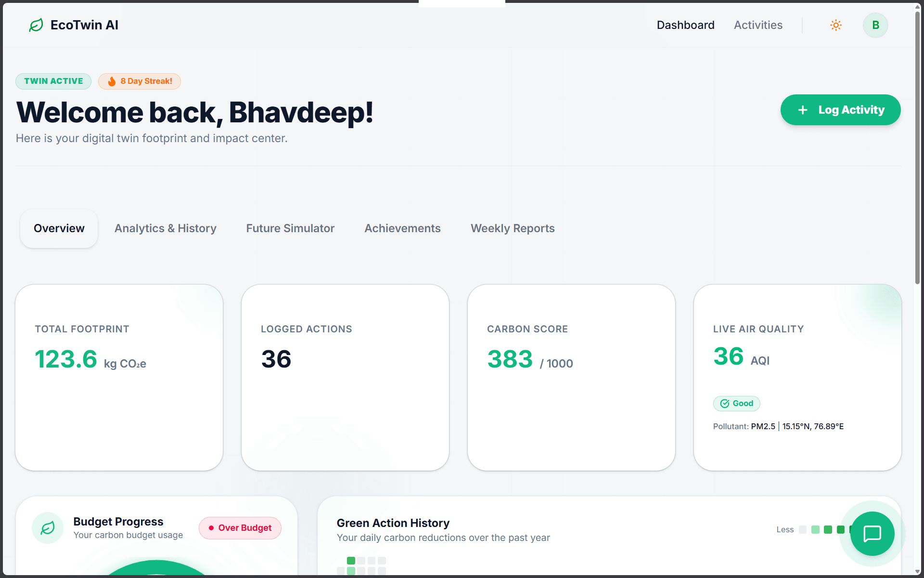Screen dimensions: 924x578
Task: Click the Welcome back, Bhavdeep! heading
Action: click(195, 113)
